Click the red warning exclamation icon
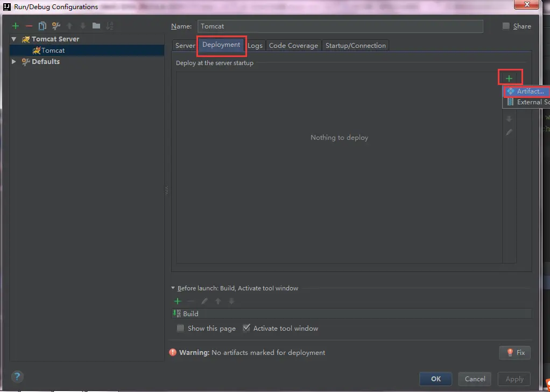The image size is (550, 392). (x=173, y=352)
